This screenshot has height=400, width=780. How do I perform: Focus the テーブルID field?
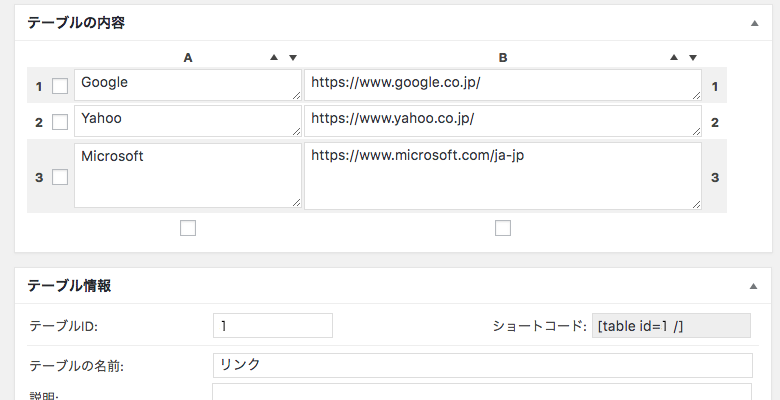pyautogui.click(x=273, y=325)
